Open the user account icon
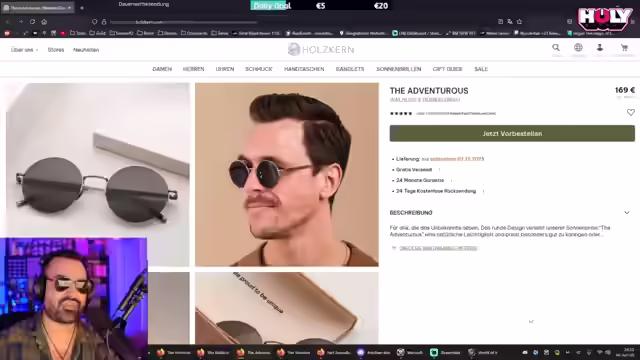The image size is (640, 360). click(600, 48)
